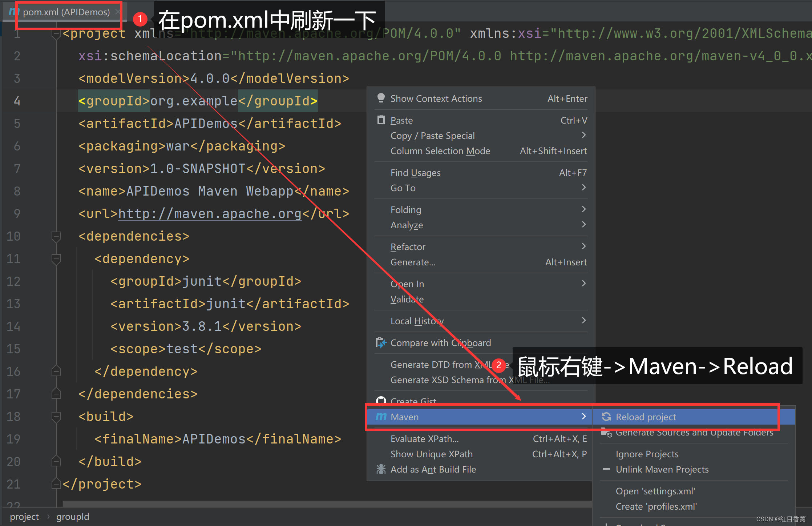Click the Ant spider icon beside Add as Ant Build File
This screenshot has height=526, width=812.
381,469
